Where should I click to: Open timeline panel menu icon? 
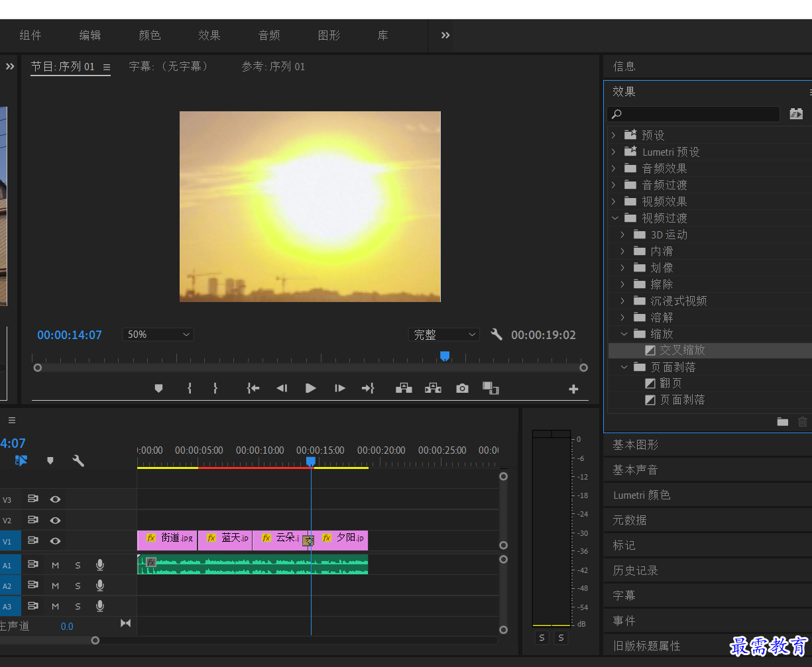click(x=12, y=420)
